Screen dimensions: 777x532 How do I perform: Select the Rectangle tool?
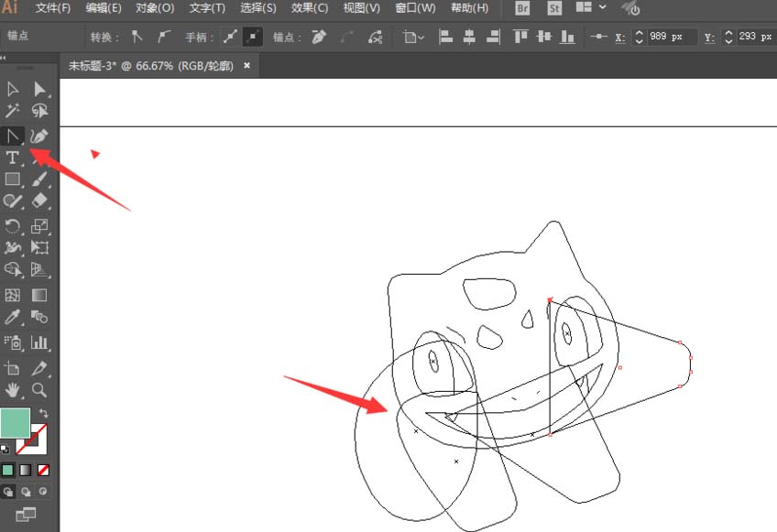point(13,179)
